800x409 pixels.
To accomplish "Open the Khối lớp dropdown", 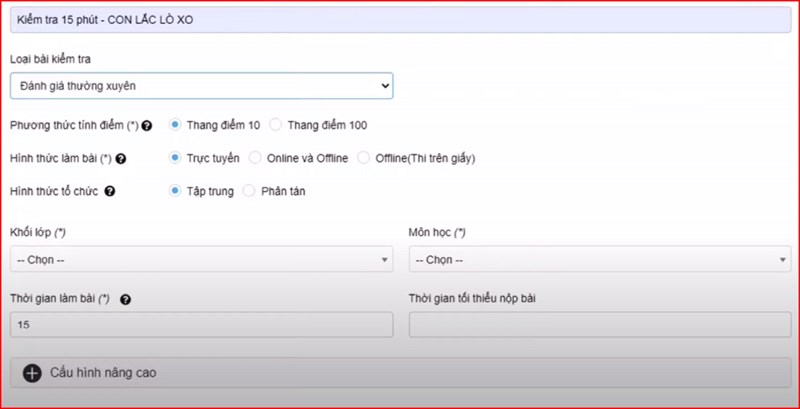I will tap(202, 260).
